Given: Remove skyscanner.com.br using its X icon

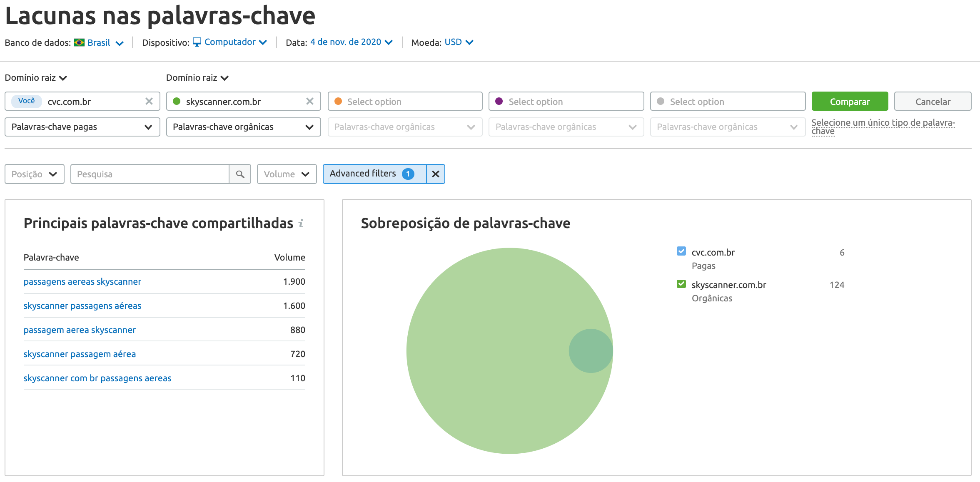Looking at the screenshot, I should tap(310, 101).
